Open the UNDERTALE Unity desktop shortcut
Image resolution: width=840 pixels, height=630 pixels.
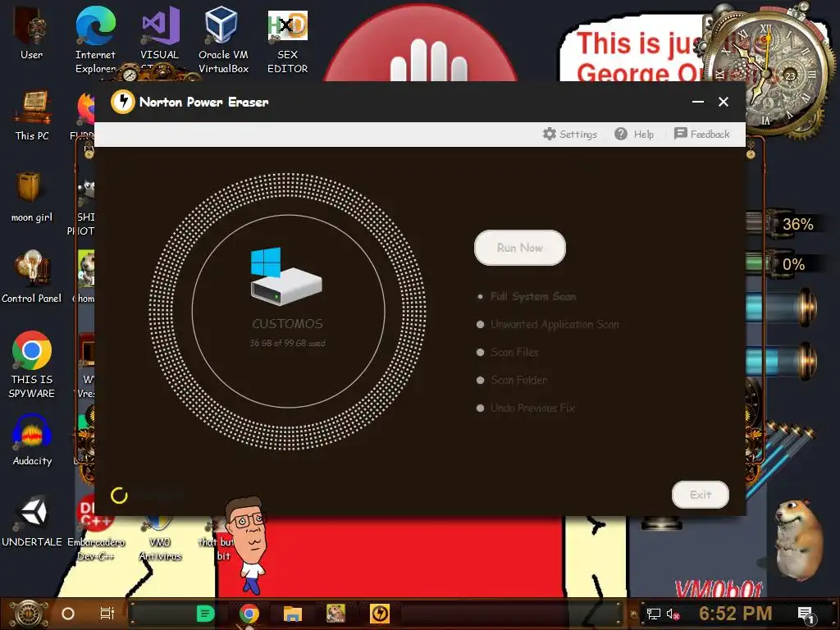32,522
